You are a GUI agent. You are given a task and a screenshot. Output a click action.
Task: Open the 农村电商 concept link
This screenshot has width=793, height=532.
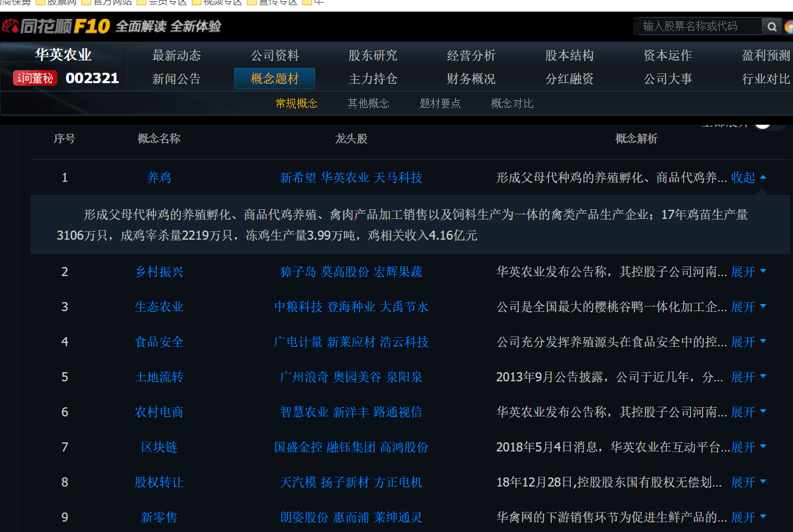159,412
